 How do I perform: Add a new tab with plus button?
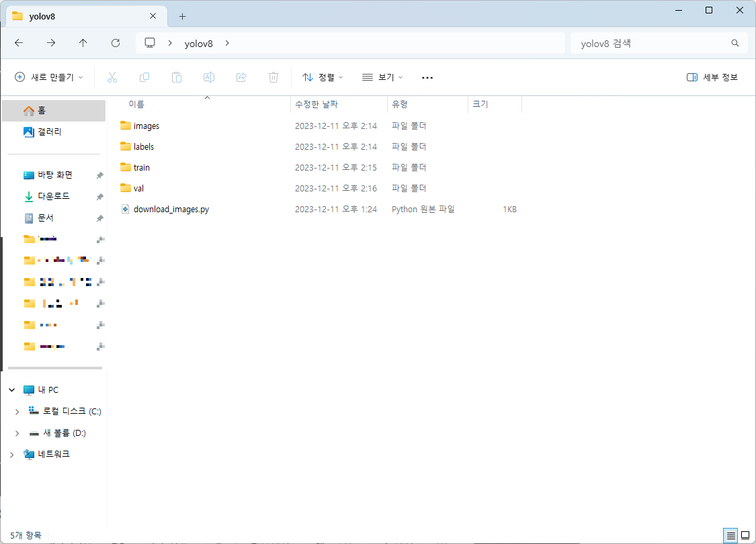(x=182, y=16)
